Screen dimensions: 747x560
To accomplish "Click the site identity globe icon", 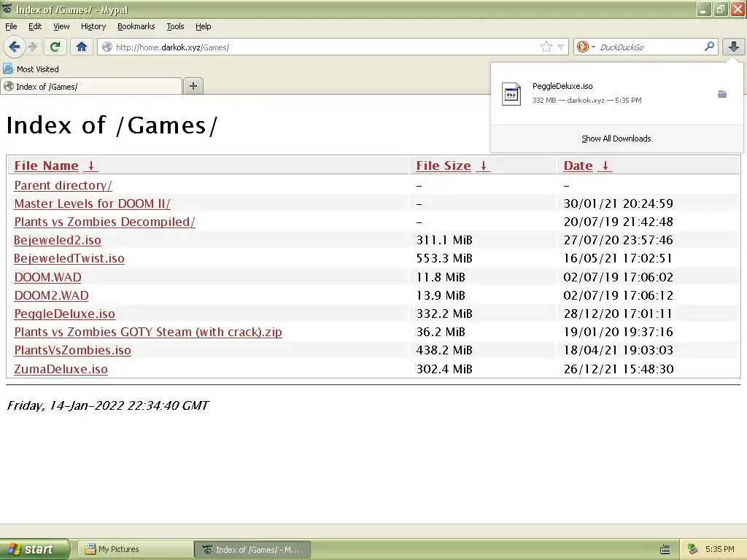I will click(x=107, y=47).
